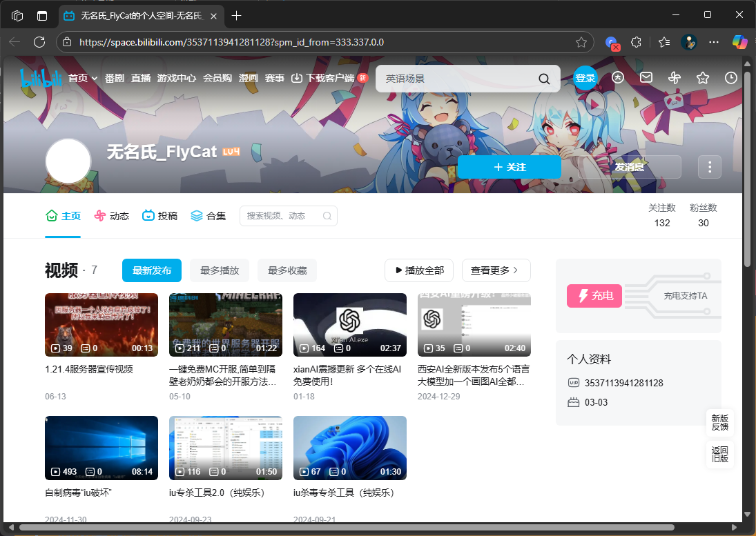Image resolution: width=756 pixels, height=536 pixels.
Task: Open the download client icon link
Action: (x=296, y=78)
